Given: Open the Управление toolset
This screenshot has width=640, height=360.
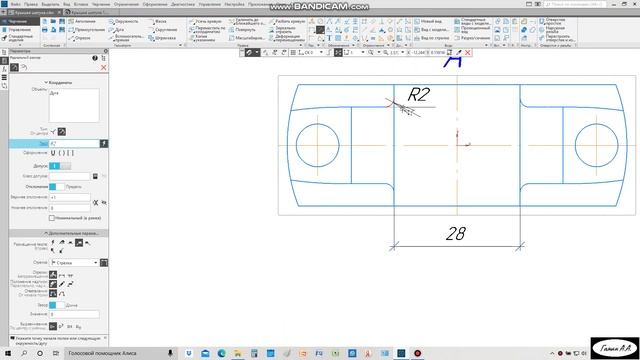Looking at the screenshot, I should pos(19,30).
